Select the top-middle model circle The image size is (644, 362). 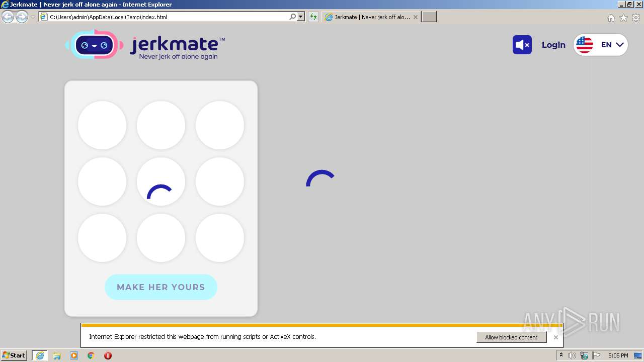pos(161,125)
